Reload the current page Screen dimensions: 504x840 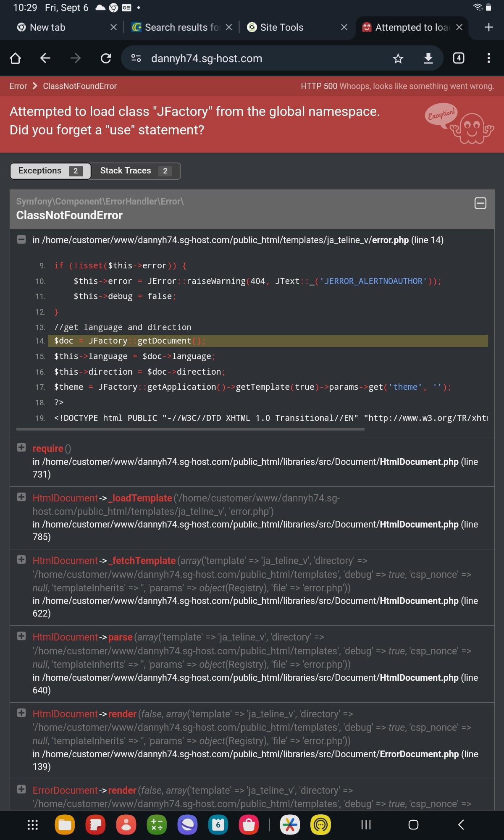(x=106, y=58)
